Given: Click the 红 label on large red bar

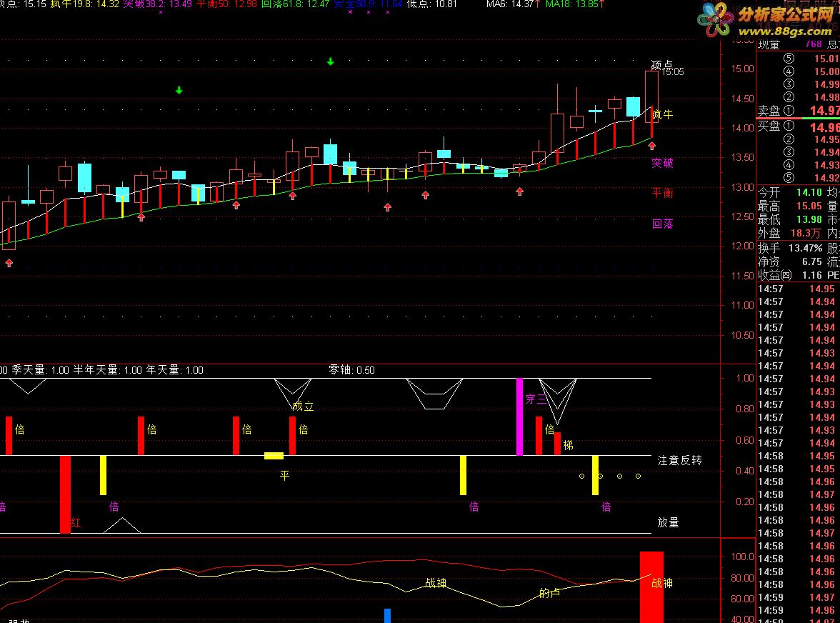Looking at the screenshot, I should click(x=76, y=523).
